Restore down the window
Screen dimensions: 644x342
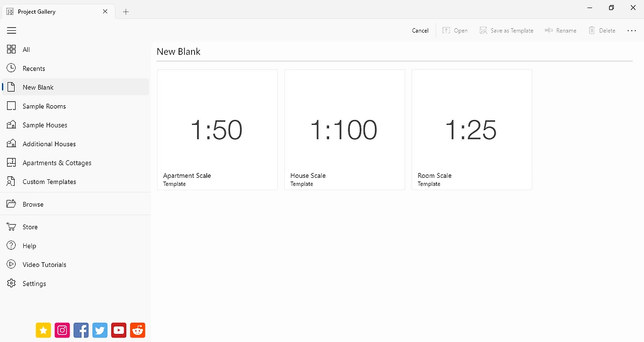611,8
